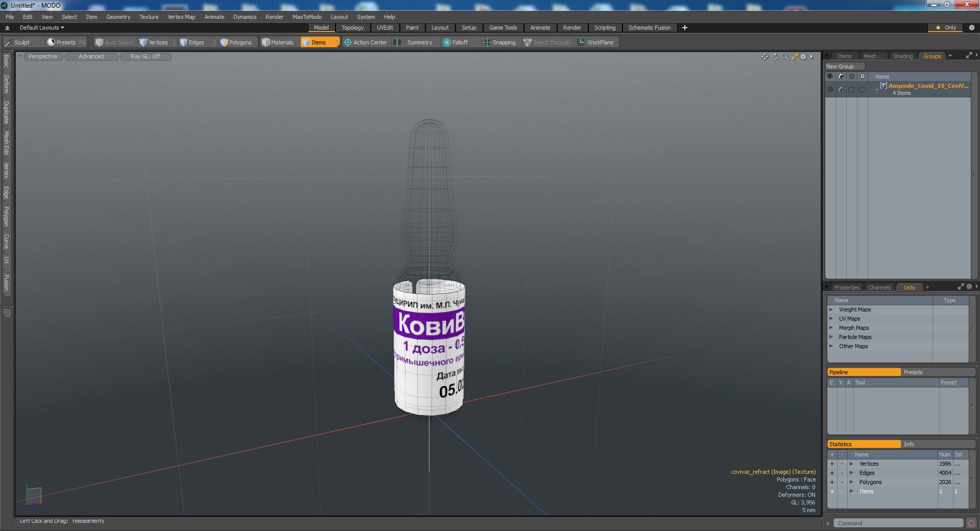Expand the Particle Maps list
This screenshot has height=531, width=980.
pyautogui.click(x=831, y=337)
